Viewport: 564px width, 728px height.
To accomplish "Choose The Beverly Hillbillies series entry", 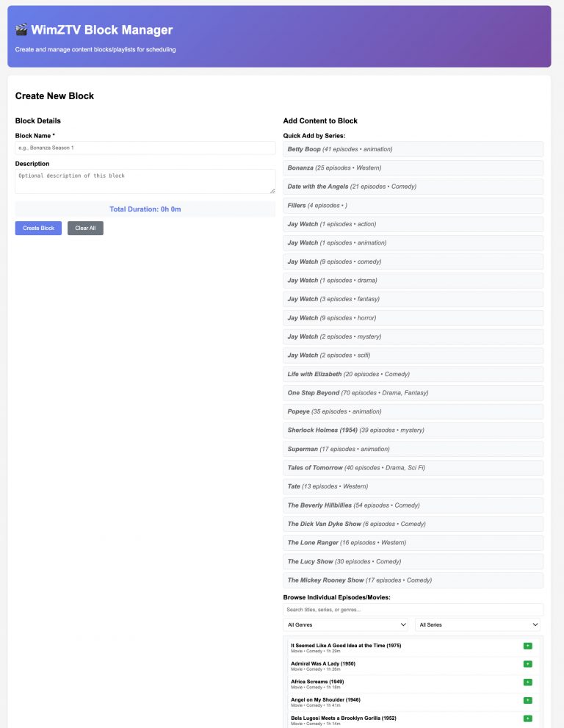I will [413, 505].
